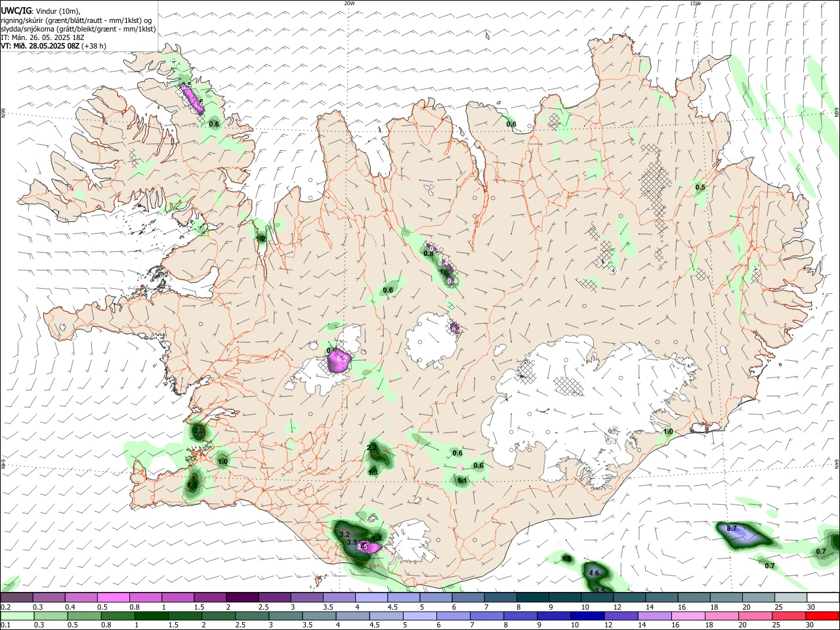Select the top-row legend swatch between 2 and 2.5

click(241, 597)
